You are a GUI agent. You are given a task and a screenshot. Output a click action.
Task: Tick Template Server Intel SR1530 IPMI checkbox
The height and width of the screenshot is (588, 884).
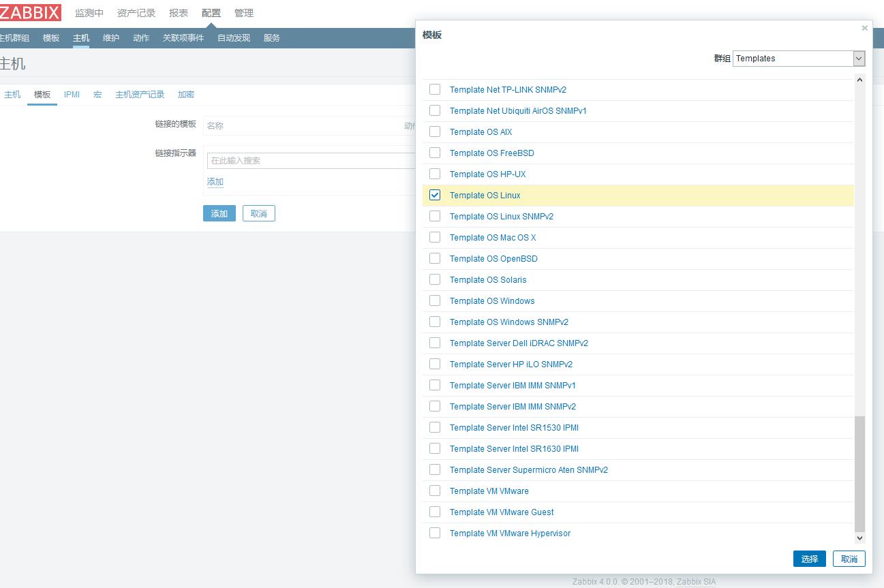point(435,427)
